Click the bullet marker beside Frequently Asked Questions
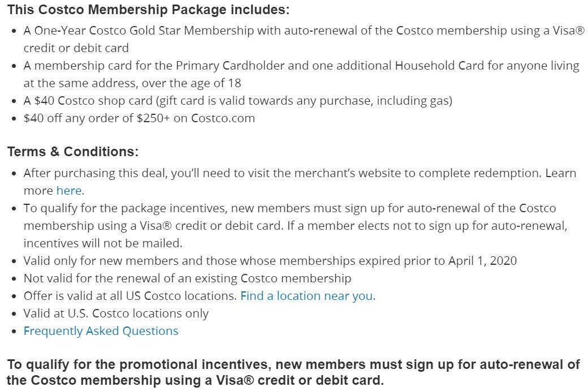The height and width of the screenshot is (391, 588). click(x=14, y=332)
